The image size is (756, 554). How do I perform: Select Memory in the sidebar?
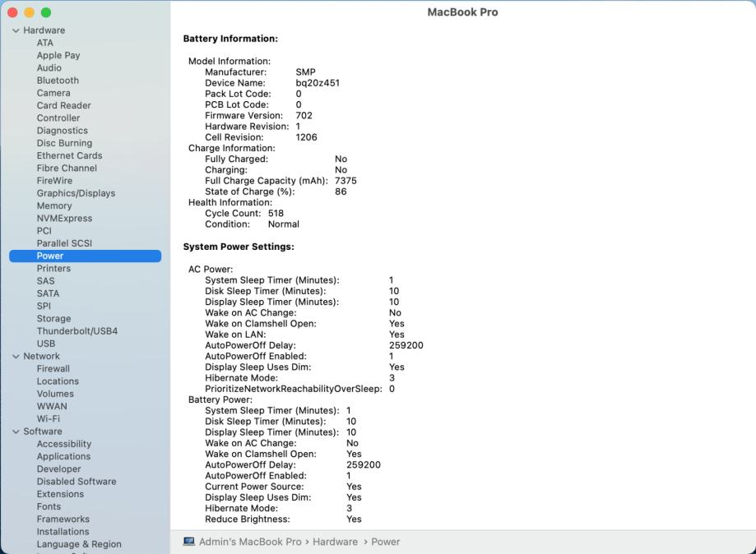pyautogui.click(x=54, y=205)
